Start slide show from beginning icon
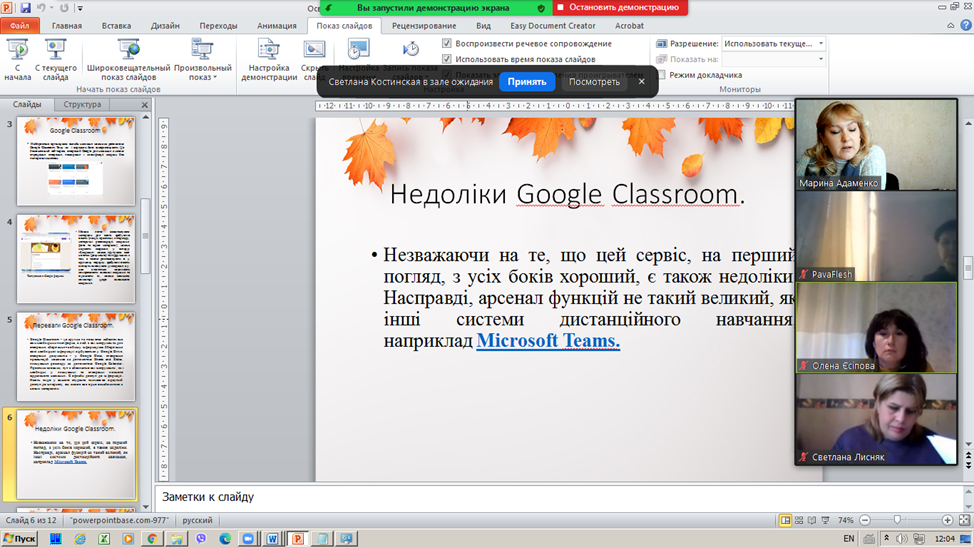This screenshot has width=974, height=548. (x=17, y=48)
